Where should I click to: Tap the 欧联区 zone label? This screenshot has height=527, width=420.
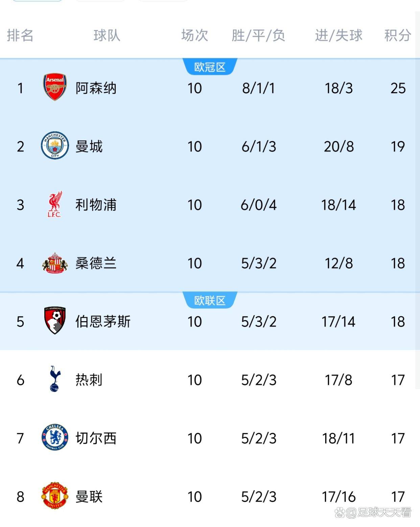click(x=210, y=301)
